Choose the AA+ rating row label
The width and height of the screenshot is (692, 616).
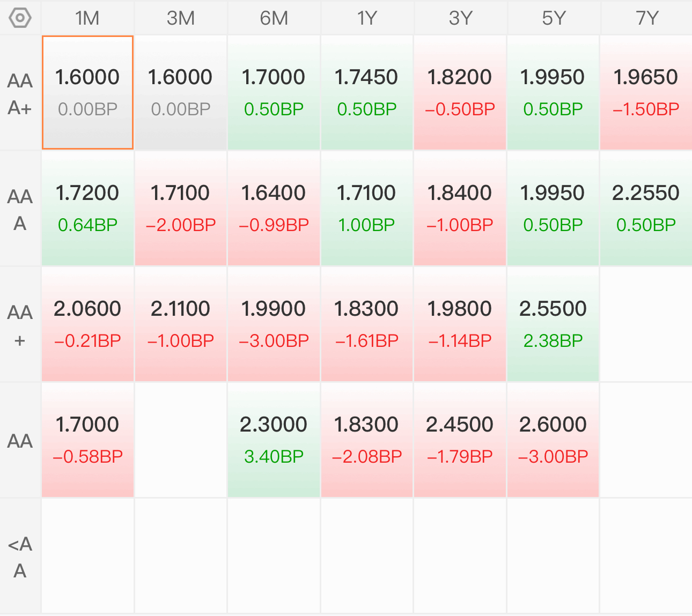[x=20, y=325]
